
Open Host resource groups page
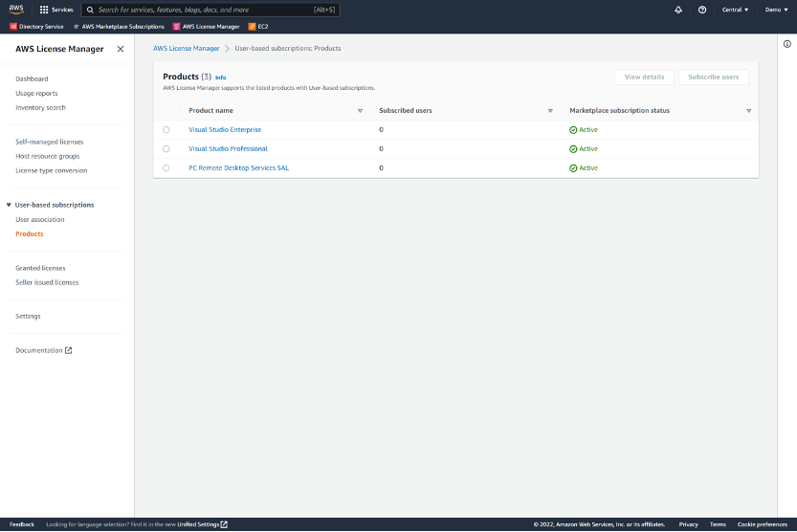(x=47, y=156)
